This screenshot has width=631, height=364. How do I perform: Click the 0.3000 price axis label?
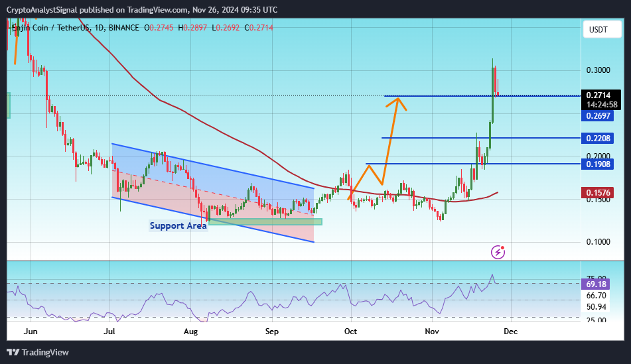(598, 70)
